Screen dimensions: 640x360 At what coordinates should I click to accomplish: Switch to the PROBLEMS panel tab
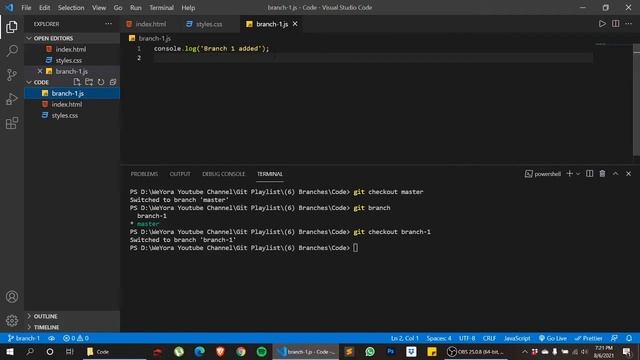pos(144,174)
